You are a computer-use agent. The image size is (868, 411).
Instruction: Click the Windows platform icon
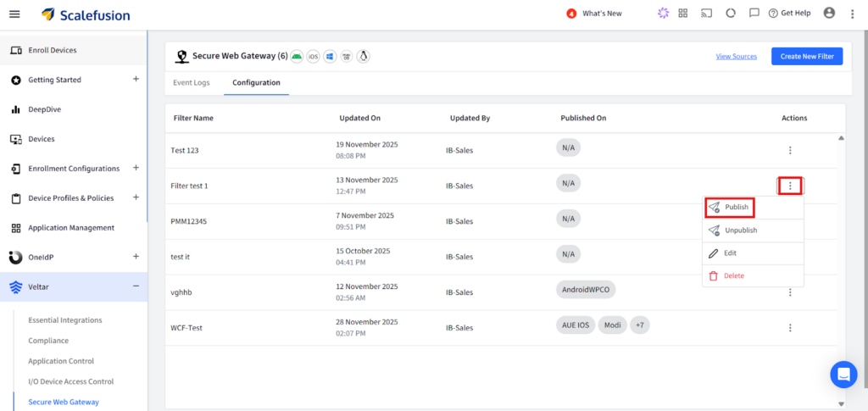pyautogui.click(x=330, y=57)
